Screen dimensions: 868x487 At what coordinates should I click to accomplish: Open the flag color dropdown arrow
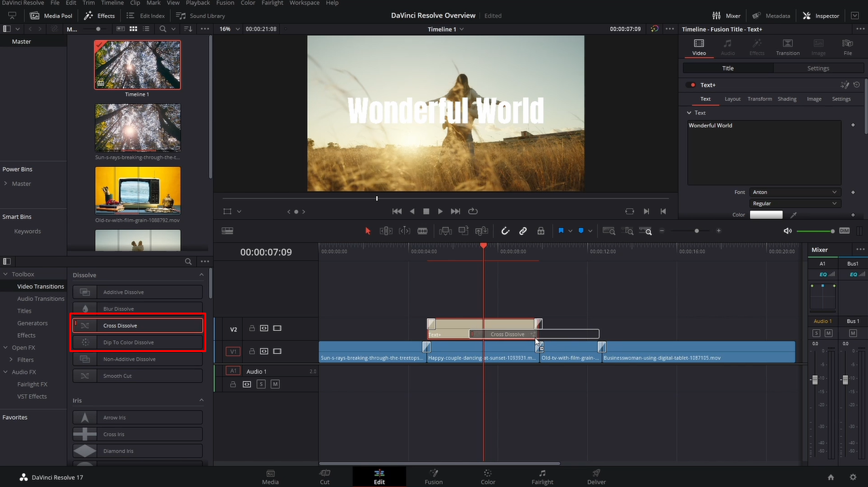pos(570,231)
